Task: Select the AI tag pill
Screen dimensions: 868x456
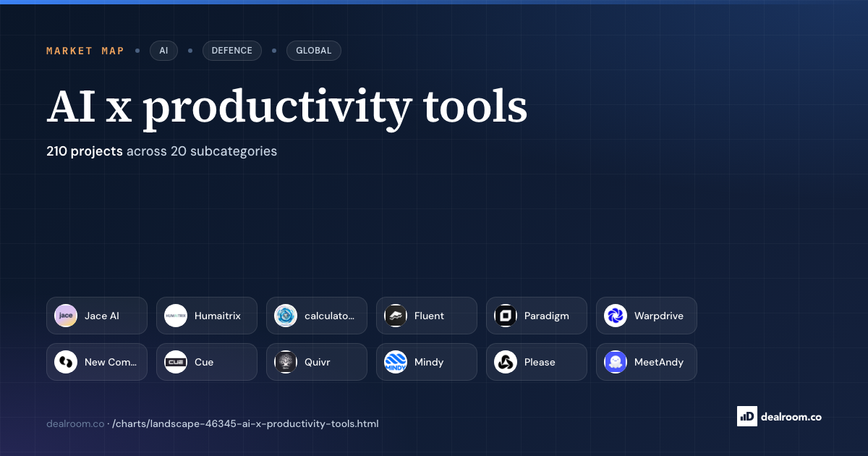Action: click(x=163, y=51)
